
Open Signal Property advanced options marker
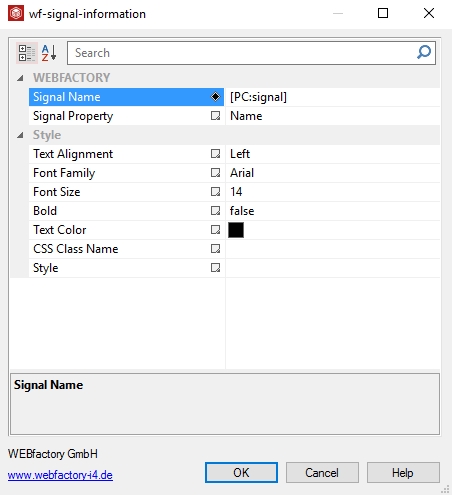(215, 116)
